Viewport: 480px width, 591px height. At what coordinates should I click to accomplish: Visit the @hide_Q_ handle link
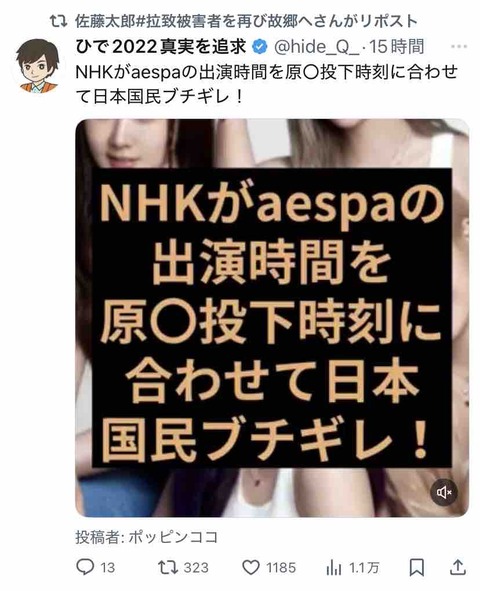coord(316,47)
